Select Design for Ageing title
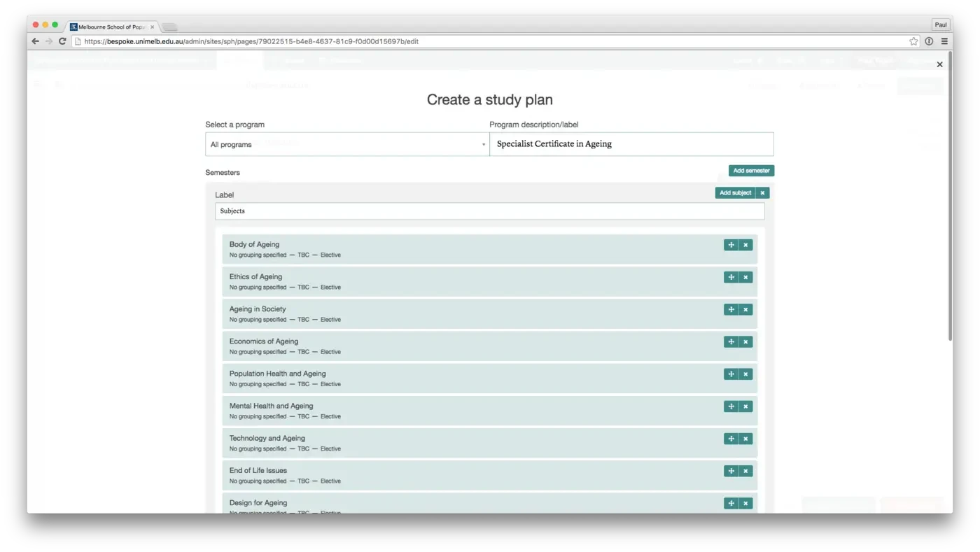980x552 pixels. click(258, 502)
